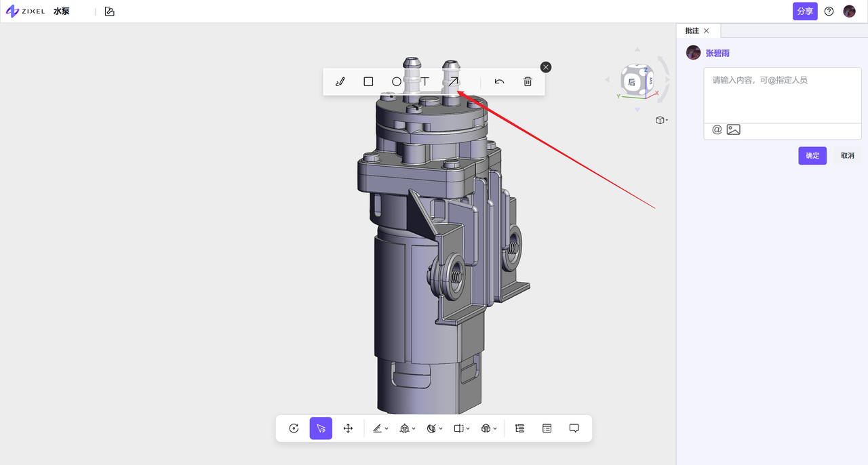Expand the section view dropdown arrow
Viewport: 868px width, 465px height.
tap(468, 429)
